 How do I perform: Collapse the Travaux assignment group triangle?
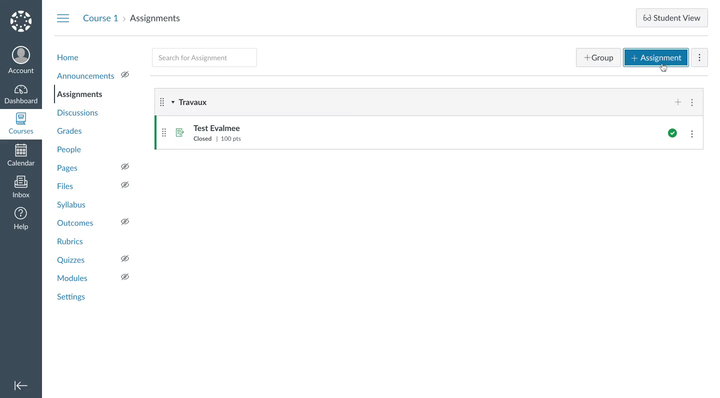point(173,102)
